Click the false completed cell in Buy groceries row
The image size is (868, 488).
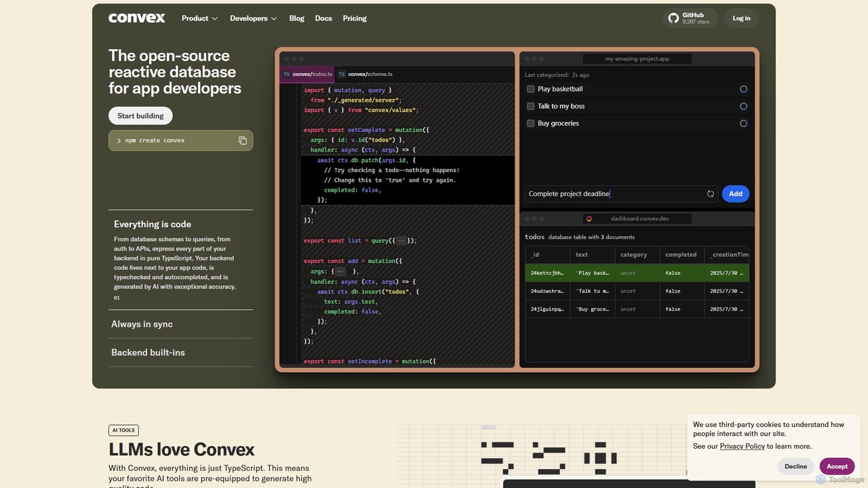(682, 309)
